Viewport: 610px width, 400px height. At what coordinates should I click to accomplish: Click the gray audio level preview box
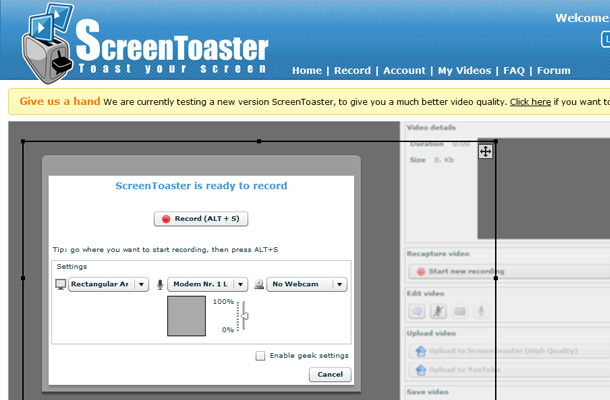(186, 316)
